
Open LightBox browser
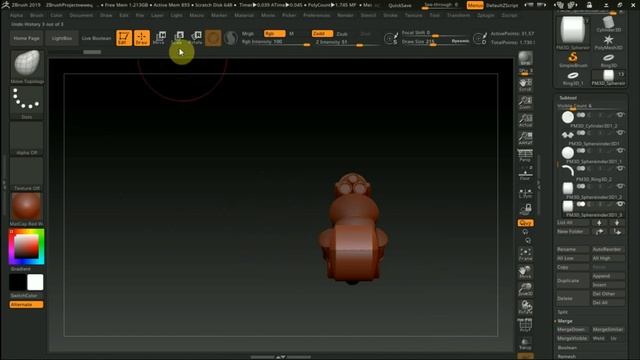pos(62,38)
